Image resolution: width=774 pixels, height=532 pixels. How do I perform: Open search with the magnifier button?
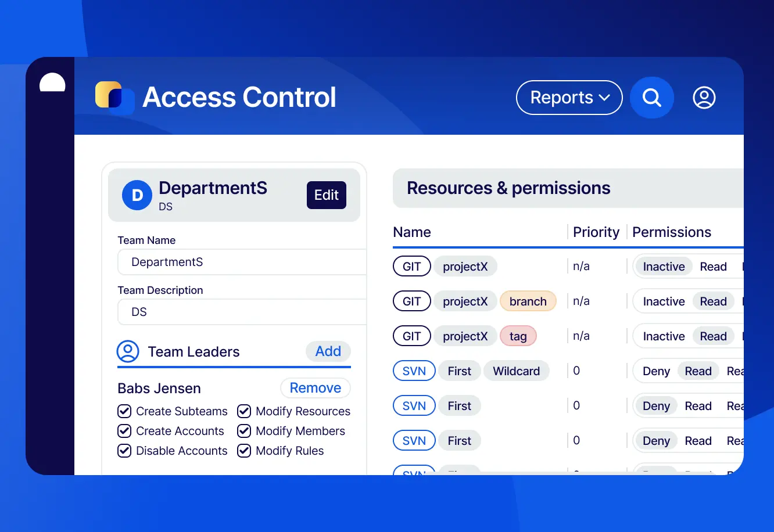pos(652,98)
